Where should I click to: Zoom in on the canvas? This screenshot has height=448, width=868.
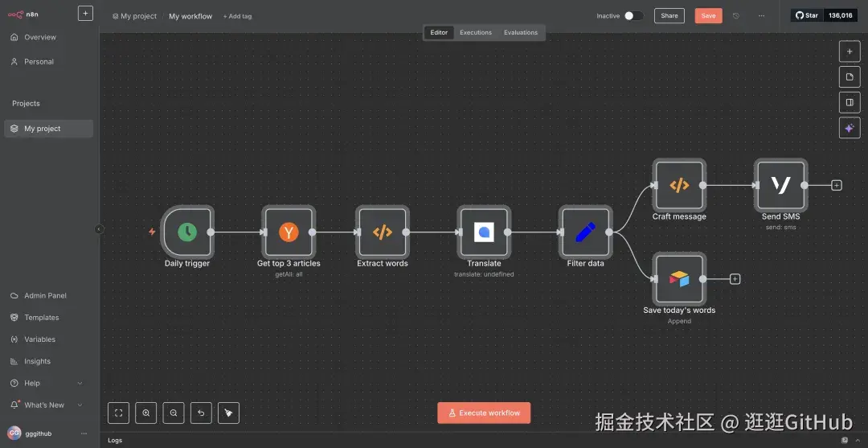(x=145, y=413)
